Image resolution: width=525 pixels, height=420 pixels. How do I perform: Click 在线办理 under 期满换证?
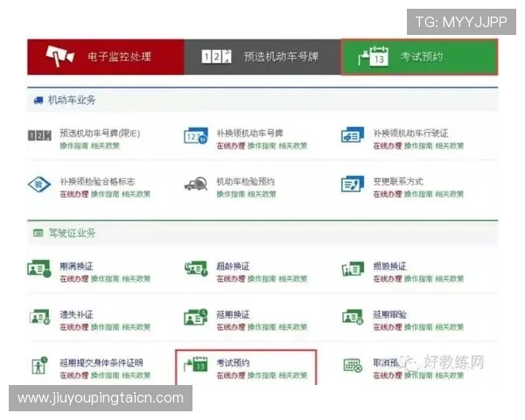[x=74, y=278]
